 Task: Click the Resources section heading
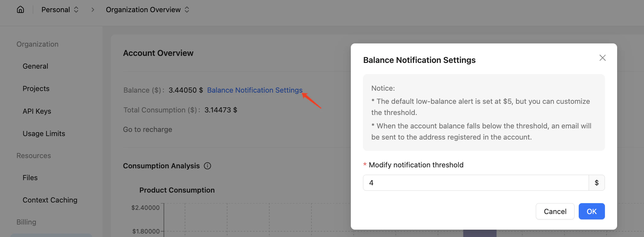[x=34, y=156]
